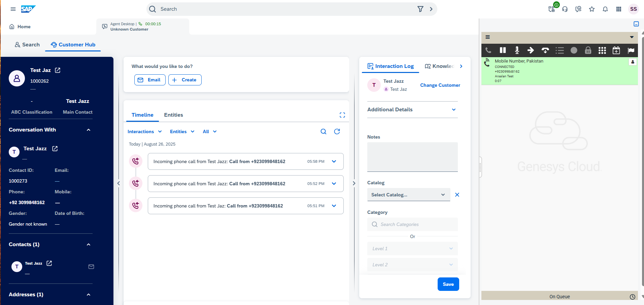Expand the Additional Details section
644x305 pixels.
pyautogui.click(x=453, y=110)
